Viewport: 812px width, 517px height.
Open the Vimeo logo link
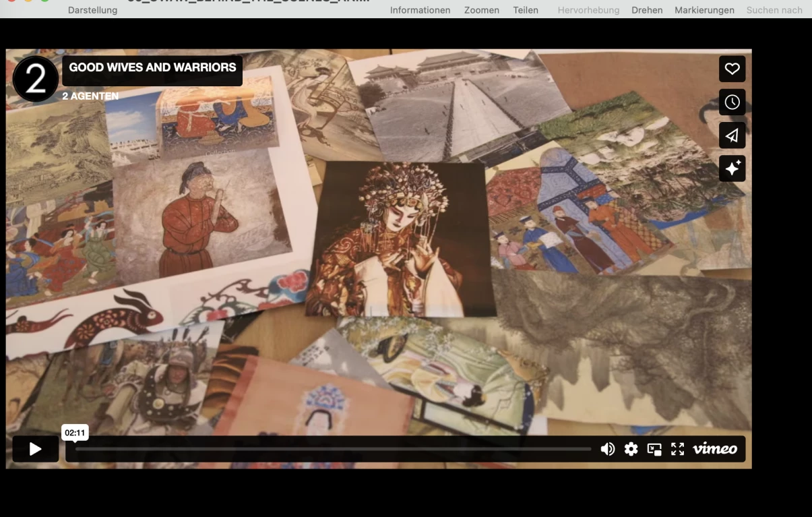[714, 449]
